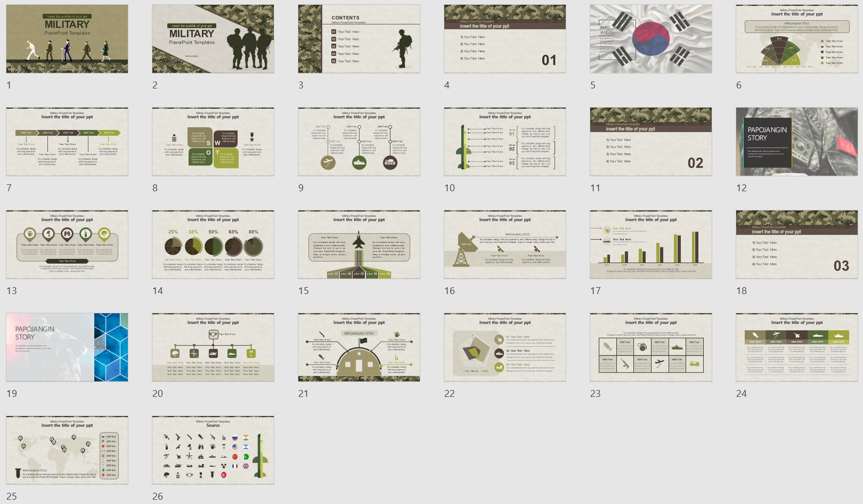Screen dimensions: 863x504
Task: Select slide 1 with marching soldiers title
Action: pos(67,39)
